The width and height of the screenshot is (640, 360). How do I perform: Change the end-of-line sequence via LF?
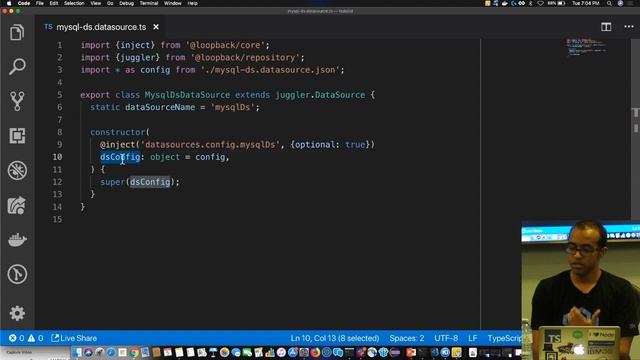(x=473, y=338)
